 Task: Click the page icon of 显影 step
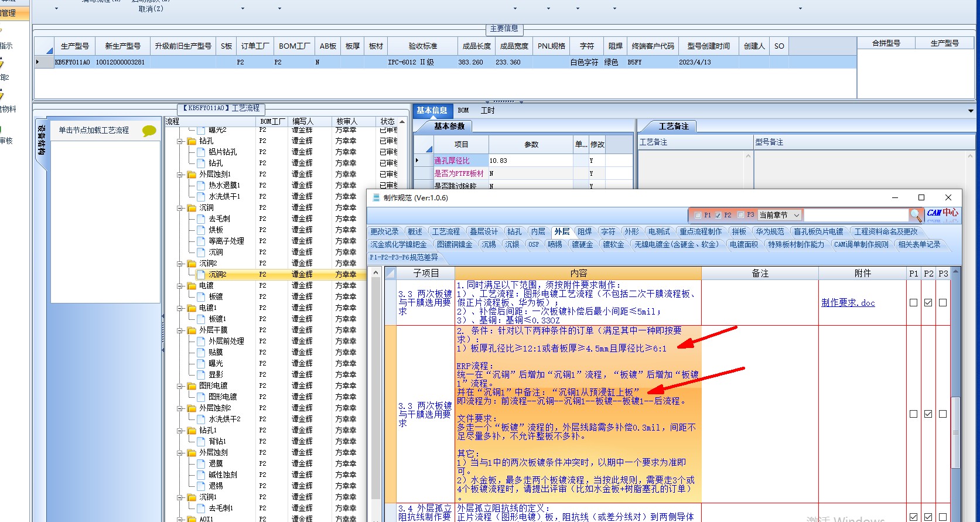(202, 374)
